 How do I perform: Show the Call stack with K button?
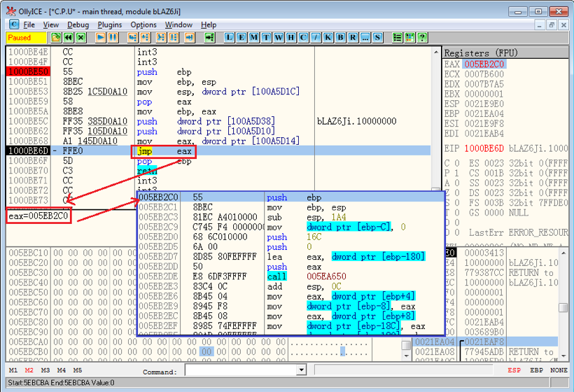328,38
